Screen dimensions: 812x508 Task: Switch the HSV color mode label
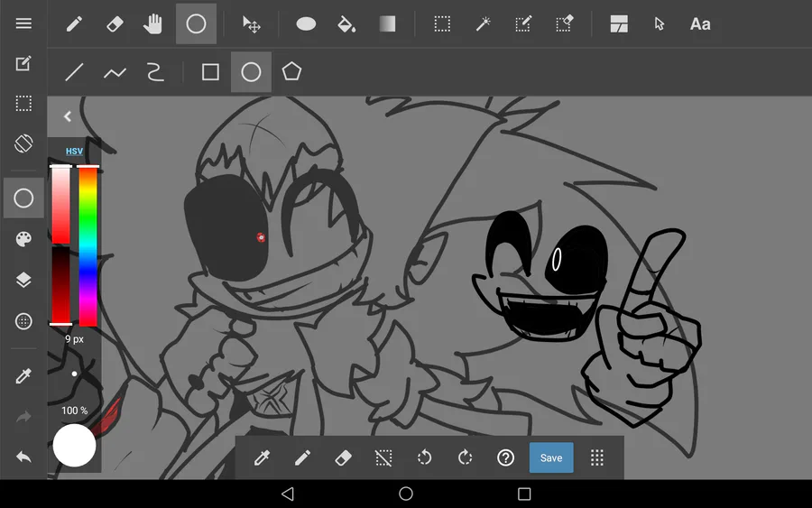[74, 152]
